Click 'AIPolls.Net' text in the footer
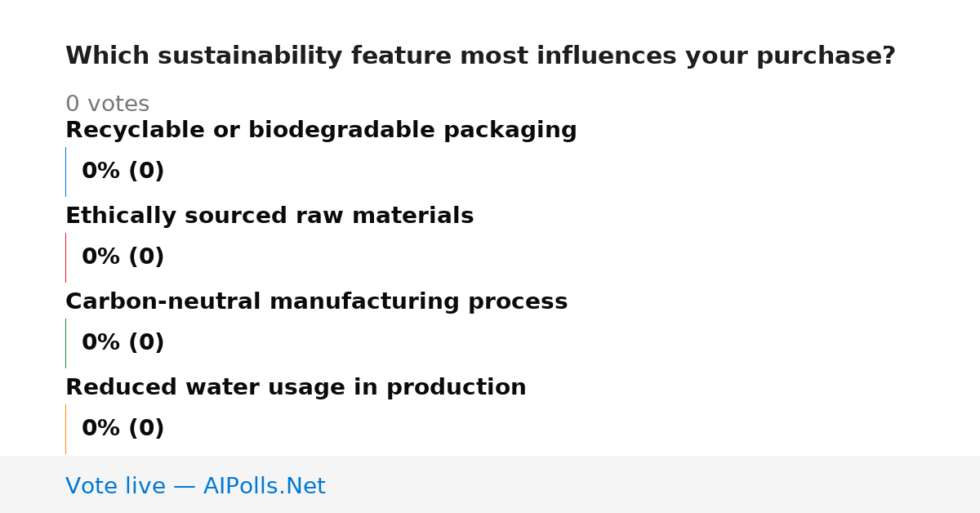980x513 pixels. tap(264, 486)
